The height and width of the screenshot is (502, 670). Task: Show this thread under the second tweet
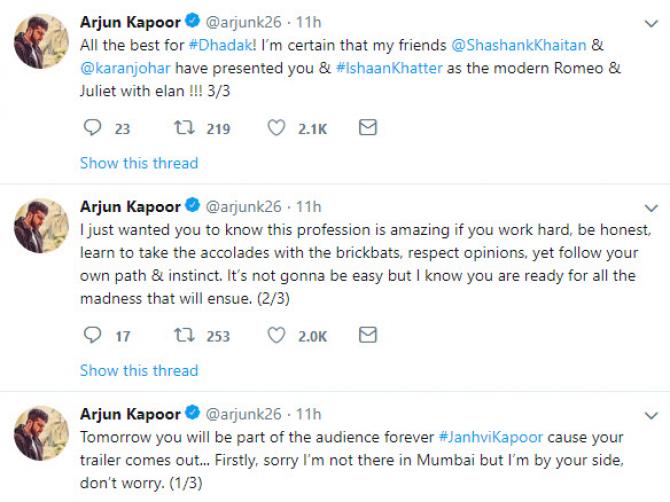(139, 371)
